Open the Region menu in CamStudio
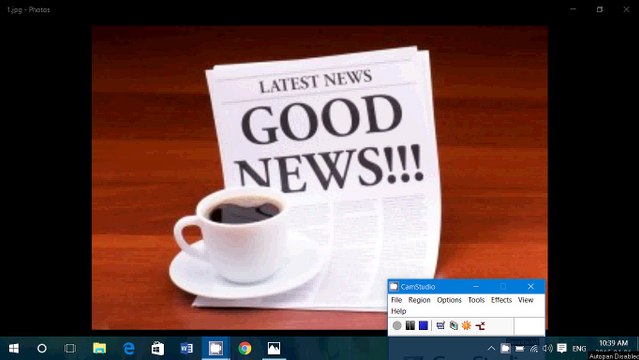The width and height of the screenshot is (639, 360). (419, 300)
